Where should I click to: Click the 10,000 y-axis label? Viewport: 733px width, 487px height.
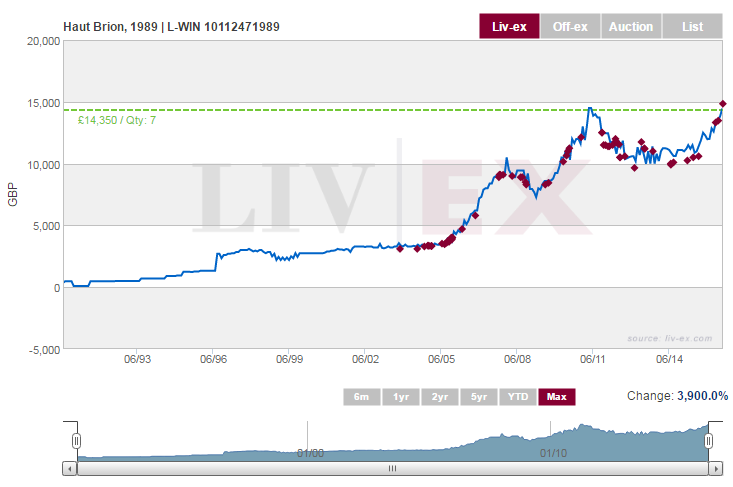tap(43, 165)
